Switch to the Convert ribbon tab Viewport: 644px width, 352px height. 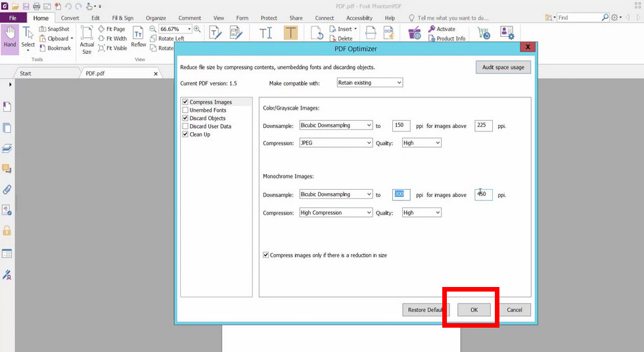tap(70, 18)
